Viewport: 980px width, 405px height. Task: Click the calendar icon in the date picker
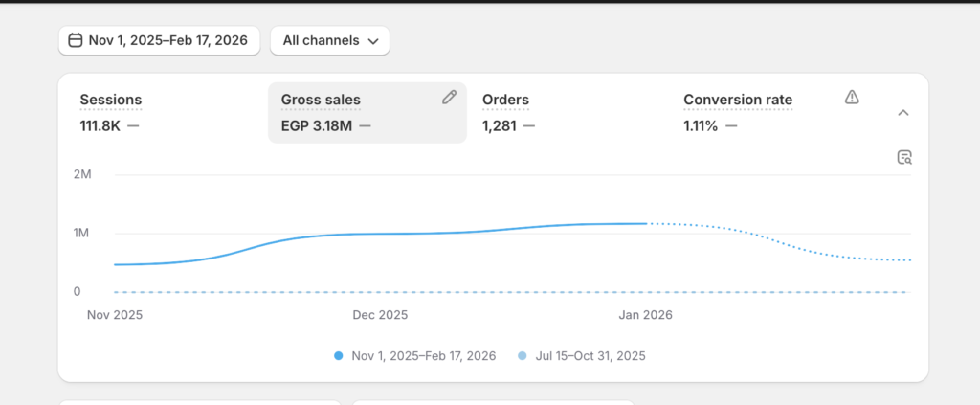[x=75, y=40]
